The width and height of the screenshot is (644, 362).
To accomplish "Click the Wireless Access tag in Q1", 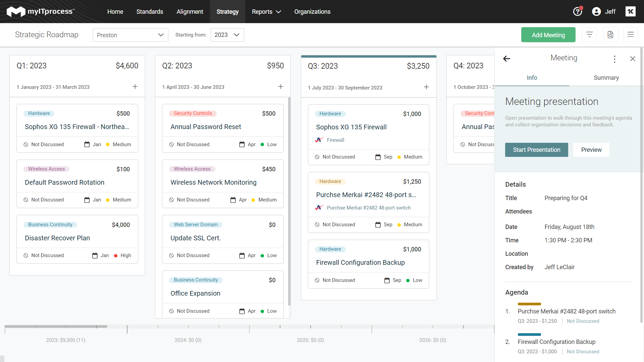I will (x=46, y=169).
